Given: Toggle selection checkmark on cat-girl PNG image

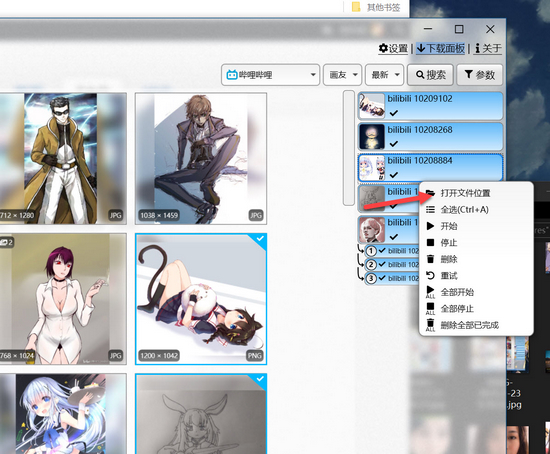Looking at the screenshot, I should click(x=260, y=239).
